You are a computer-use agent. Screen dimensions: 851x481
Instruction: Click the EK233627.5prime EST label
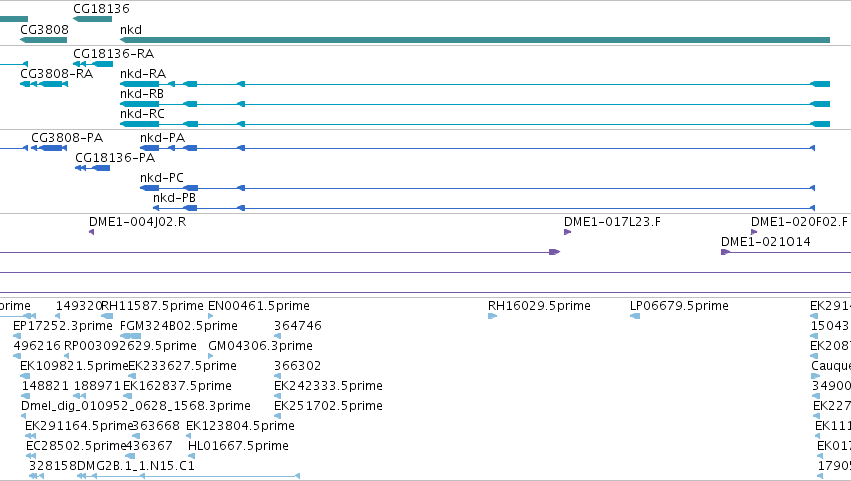pos(182,366)
